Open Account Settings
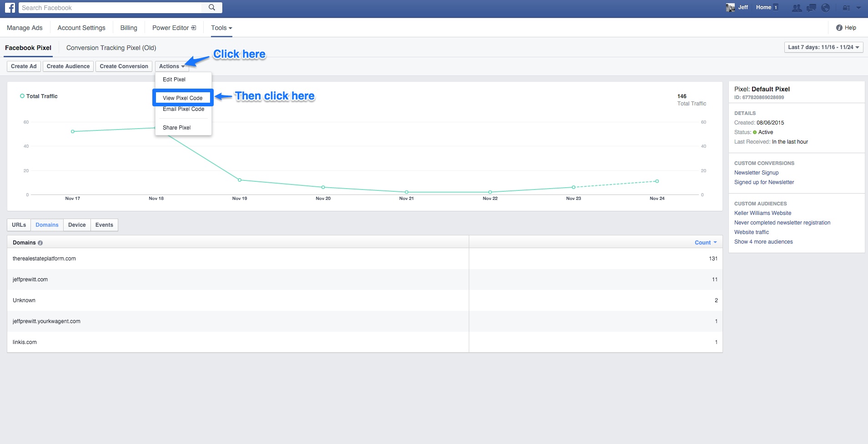Image resolution: width=868 pixels, height=444 pixels. (x=81, y=28)
